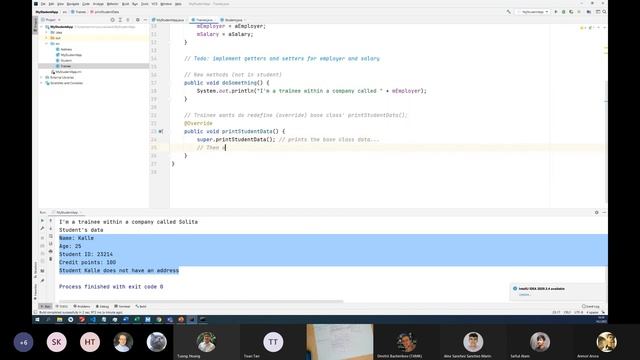
Task: Click the HT participant avatar
Action: coord(90,342)
